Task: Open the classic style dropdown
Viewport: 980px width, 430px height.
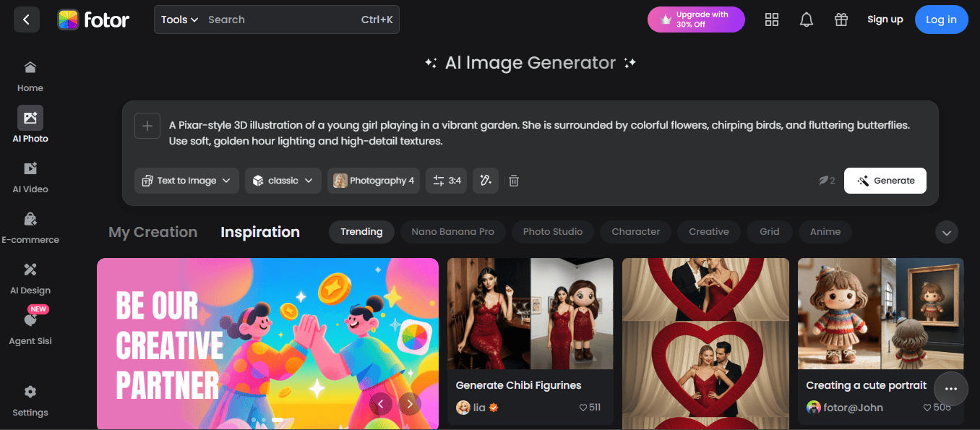Action: 283,180
